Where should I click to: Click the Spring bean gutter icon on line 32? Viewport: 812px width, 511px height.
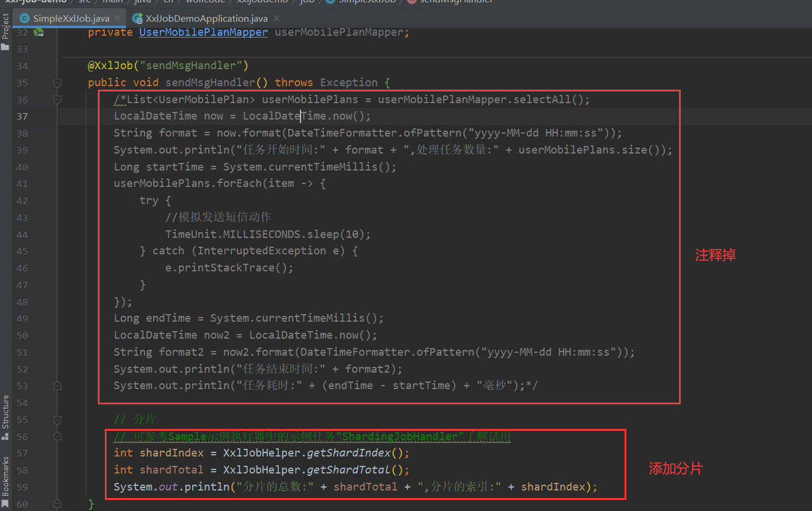click(39, 33)
